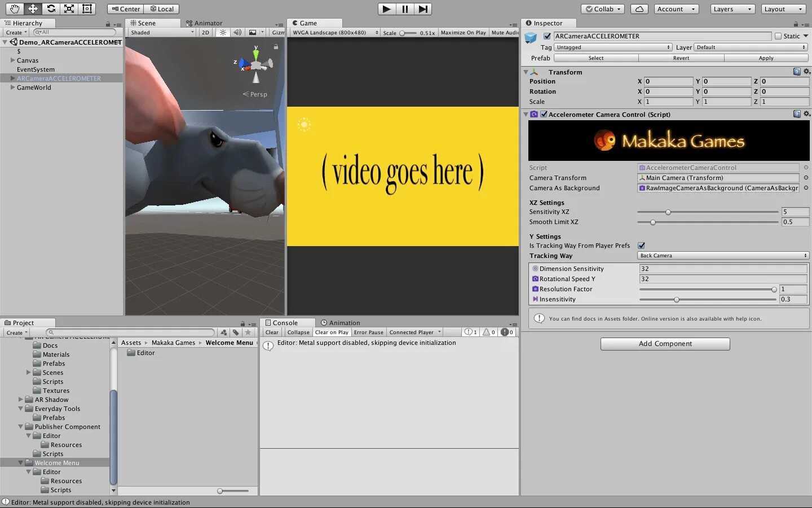The width and height of the screenshot is (812, 508).
Task: Click the scene orientation gizmo
Action: [255, 64]
